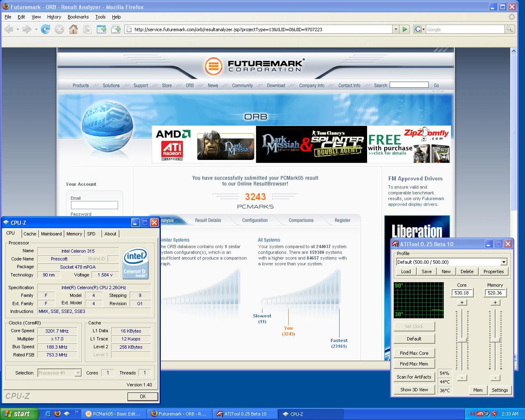The image size is (525, 420).
Task: Click OK in CPU-Z window
Action: pos(143,396)
